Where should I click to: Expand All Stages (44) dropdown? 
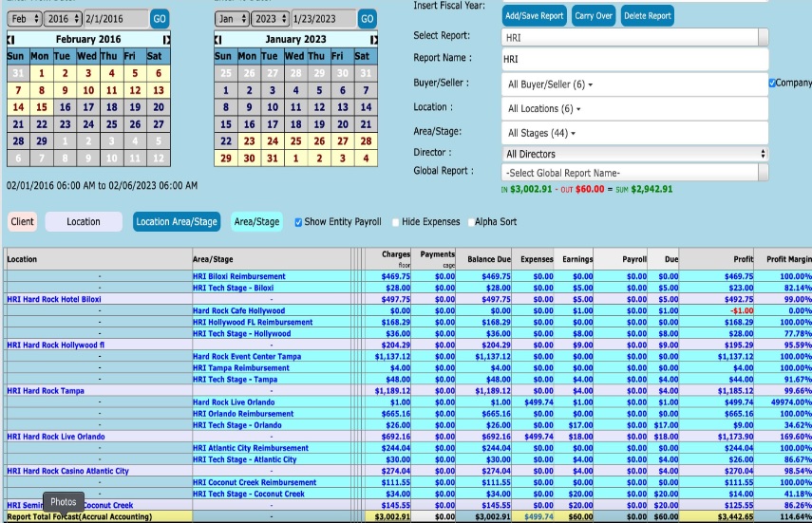point(634,133)
